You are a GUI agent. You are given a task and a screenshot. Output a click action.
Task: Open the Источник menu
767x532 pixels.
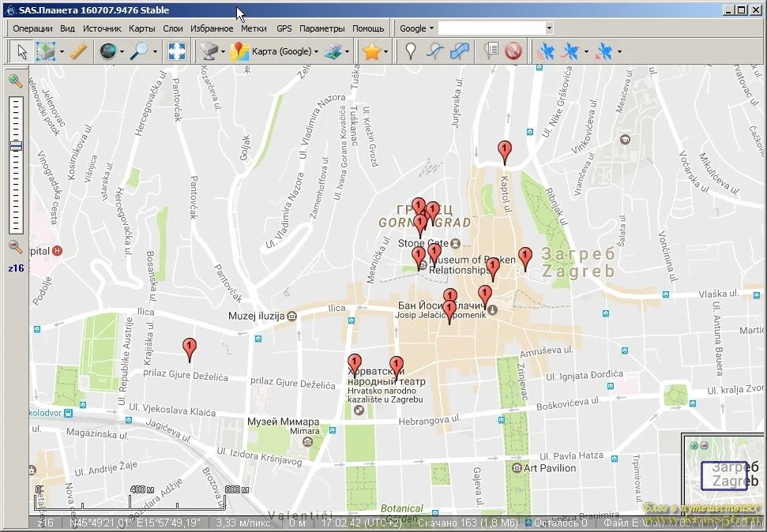(102, 28)
